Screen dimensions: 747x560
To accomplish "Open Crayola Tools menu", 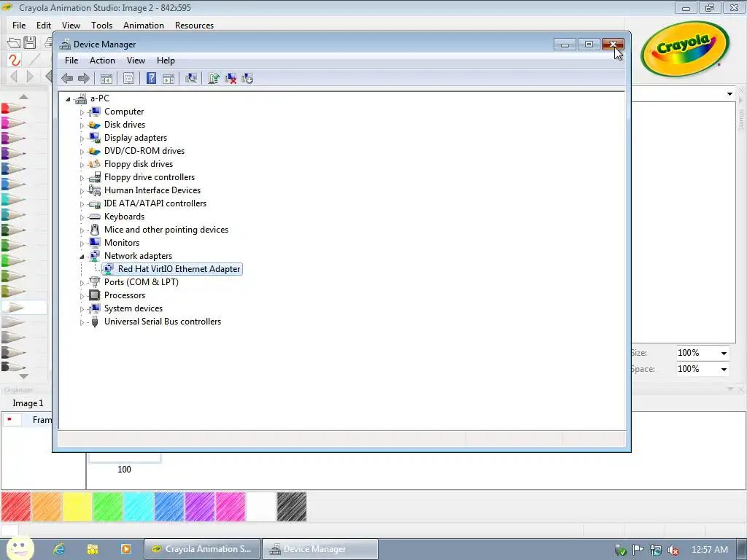I will click(x=101, y=26).
